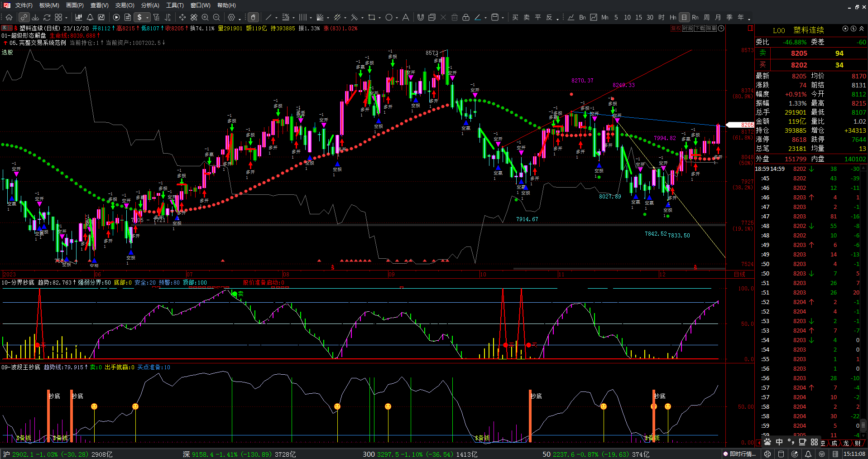The image size is (868, 459).
Task: Select the four-way move cursor tool
Action: point(182,17)
